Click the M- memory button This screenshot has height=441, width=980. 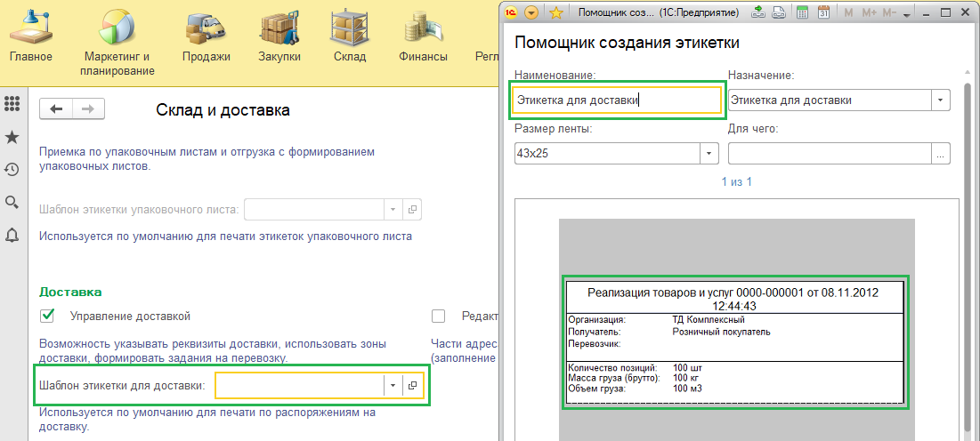click(891, 12)
